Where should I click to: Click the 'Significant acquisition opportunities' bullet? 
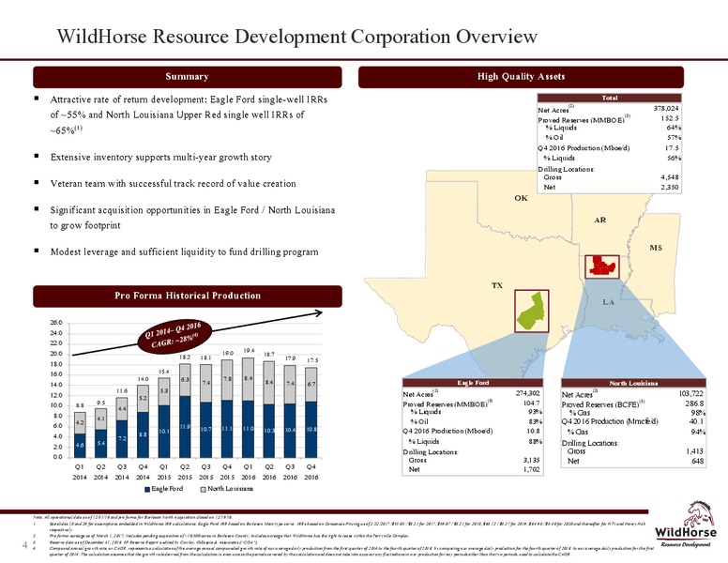pyautogui.click(x=192, y=218)
